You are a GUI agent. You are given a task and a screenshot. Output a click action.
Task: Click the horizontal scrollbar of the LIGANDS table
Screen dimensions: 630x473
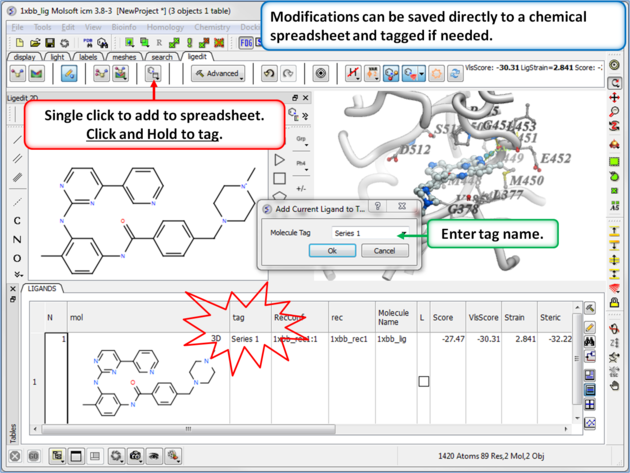pyautogui.click(x=300, y=429)
